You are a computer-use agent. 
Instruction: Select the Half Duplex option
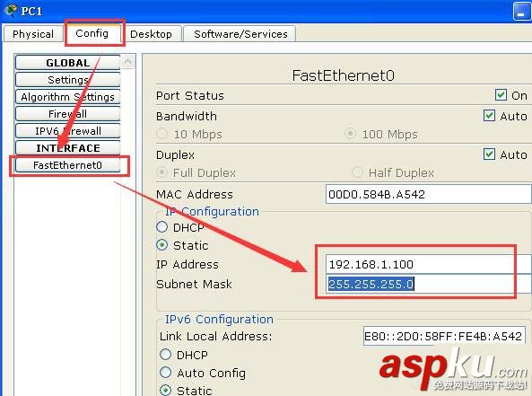click(x=357, y=172)
